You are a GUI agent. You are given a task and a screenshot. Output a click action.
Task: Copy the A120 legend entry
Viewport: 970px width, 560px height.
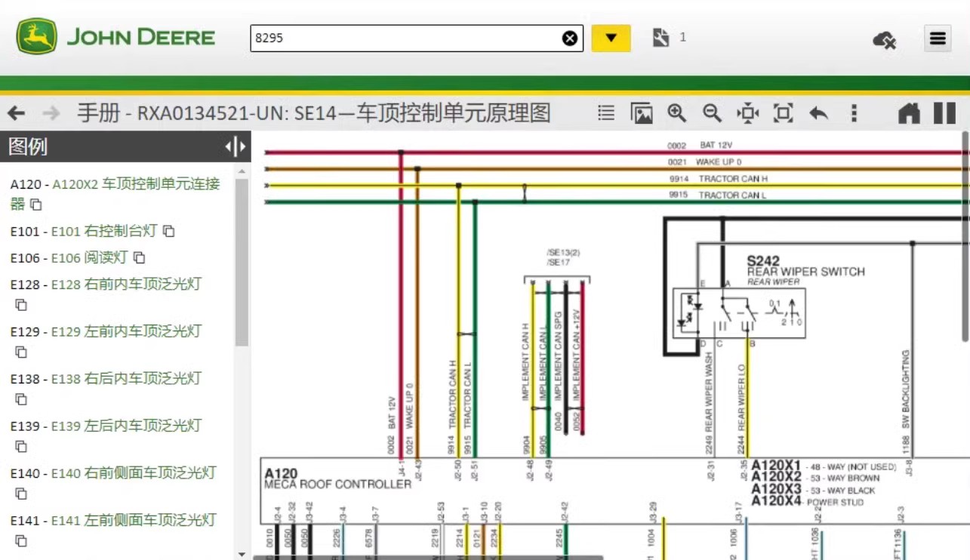click(x=36, y=205)
